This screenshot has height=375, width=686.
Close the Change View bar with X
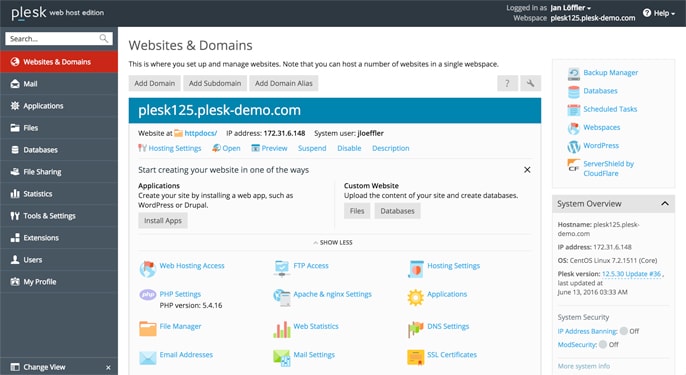point(108,368)
